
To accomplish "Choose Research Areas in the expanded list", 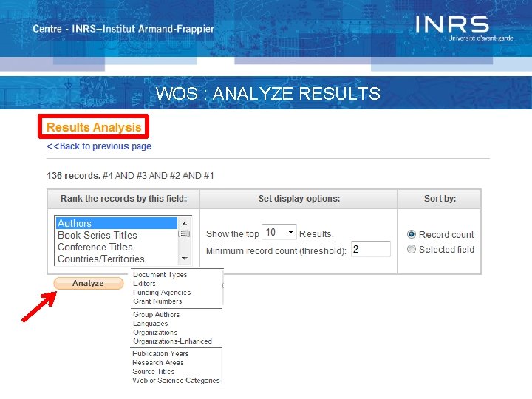I will pyautogui.click(x=158, y=362).
